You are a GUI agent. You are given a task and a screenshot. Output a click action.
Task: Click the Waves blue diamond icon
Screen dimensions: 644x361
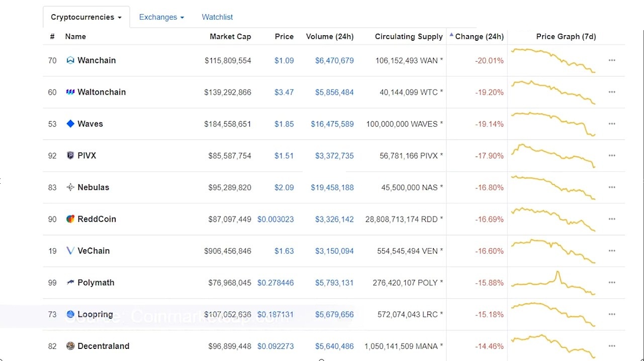[70, 124]
